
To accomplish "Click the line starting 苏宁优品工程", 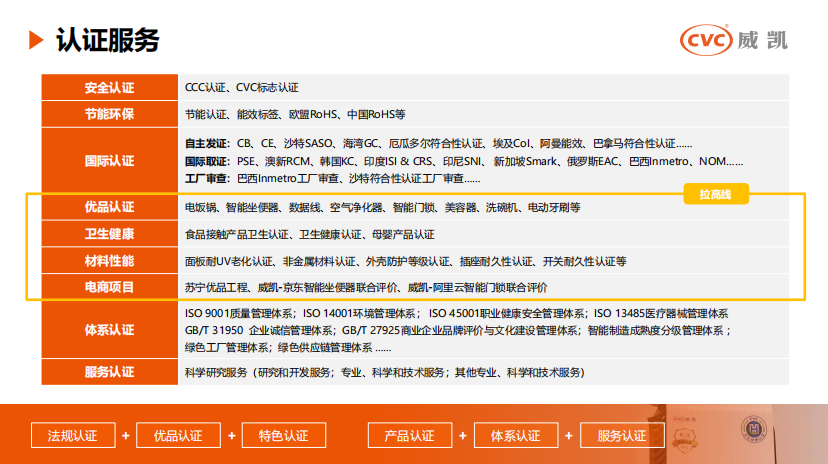I will tap(366, 288).
